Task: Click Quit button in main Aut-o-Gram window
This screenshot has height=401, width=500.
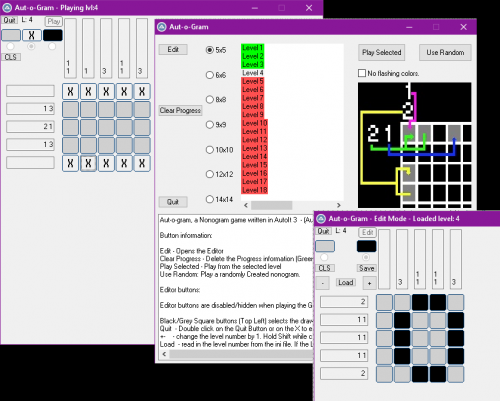Action: click(x=173, y=202)
